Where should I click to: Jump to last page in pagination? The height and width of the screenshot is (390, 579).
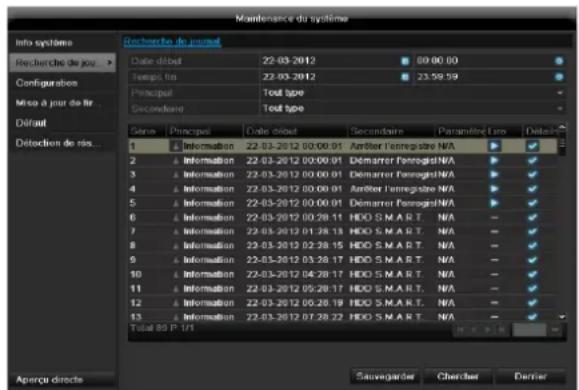(501, 330)
